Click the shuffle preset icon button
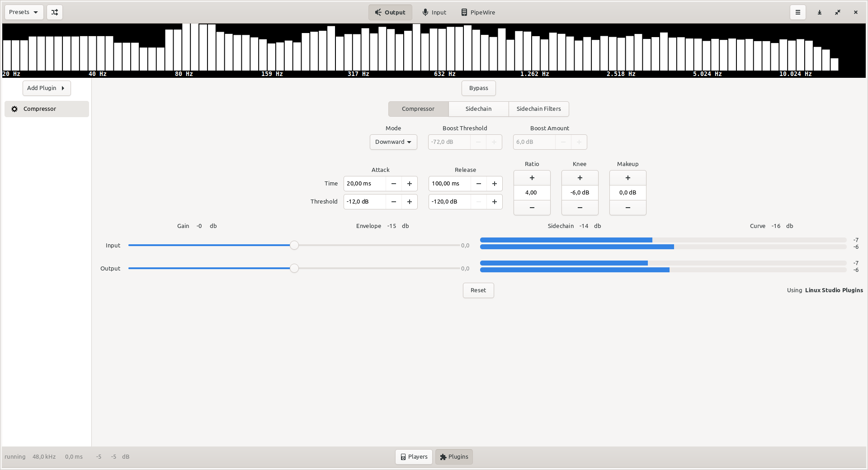Screen dimensions: 868x470 55,12
